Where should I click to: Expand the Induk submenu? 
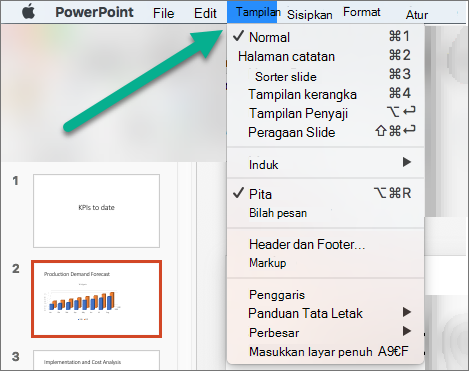pyautogui.click(x=325, y=164)
